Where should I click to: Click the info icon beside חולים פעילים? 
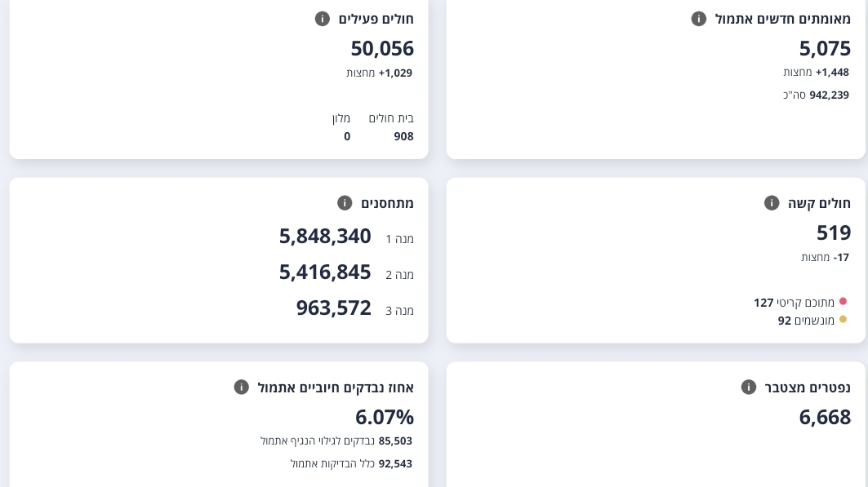[323, 19]
